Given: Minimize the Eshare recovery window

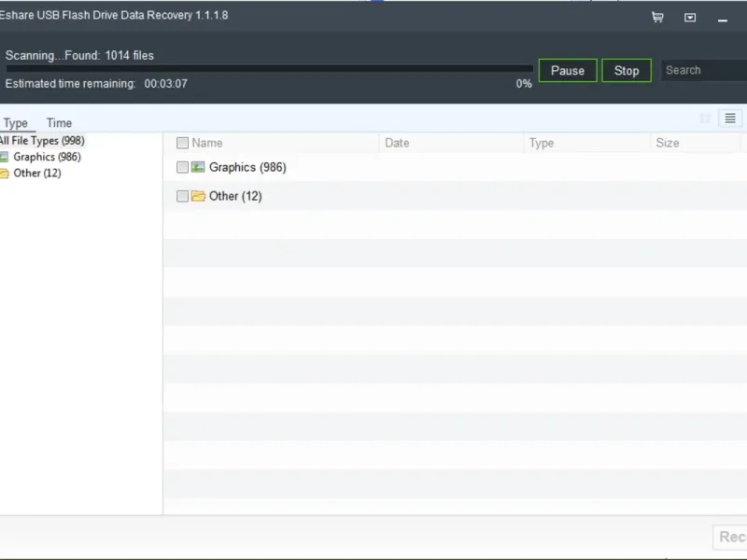Looking at the screenshot, I should click(x=722, y=20).
